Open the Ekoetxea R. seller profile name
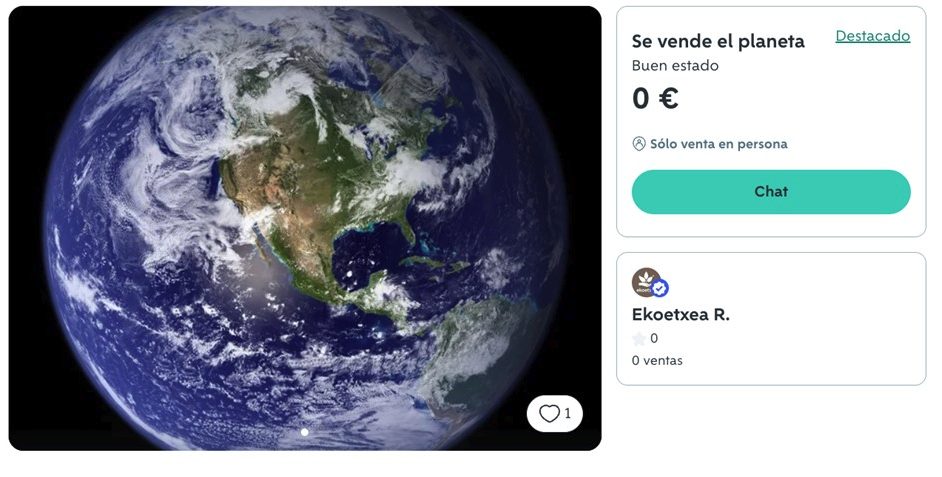This screenshot has width=942, height=477. coord(681,315)
